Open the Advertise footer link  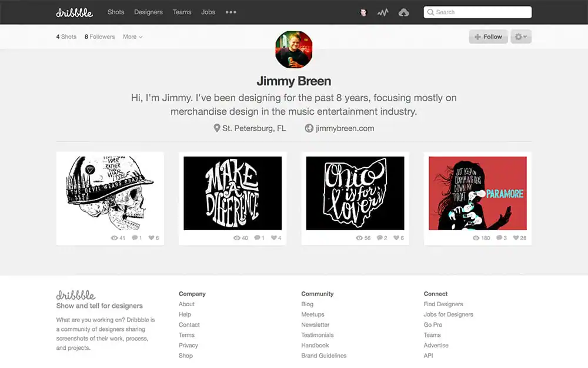[x=436, y=346]
